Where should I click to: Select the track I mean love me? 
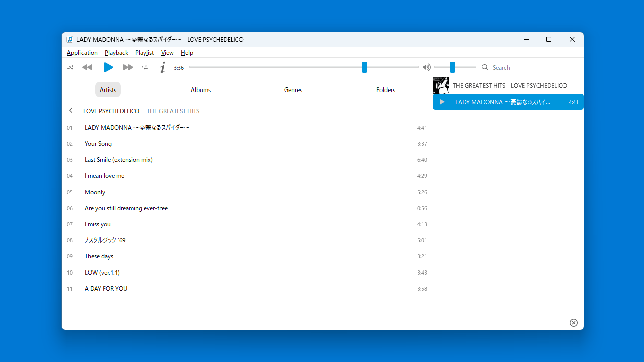(247, 176)
